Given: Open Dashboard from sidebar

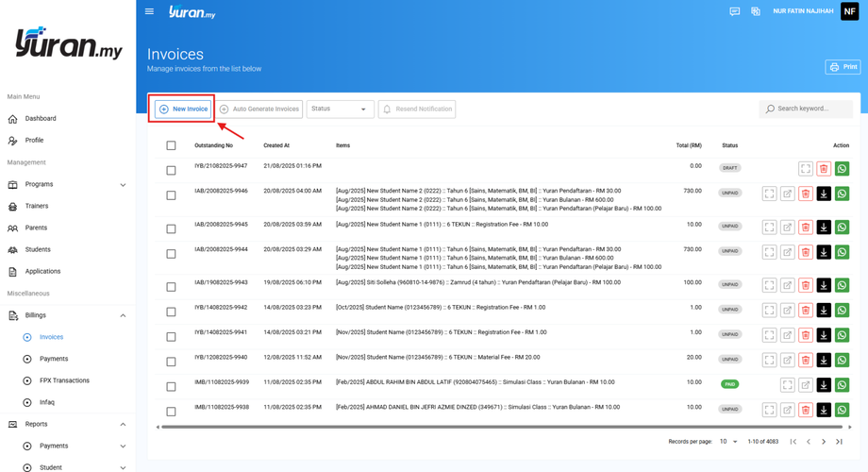Looking at the screenshot, I should (40, 119).
